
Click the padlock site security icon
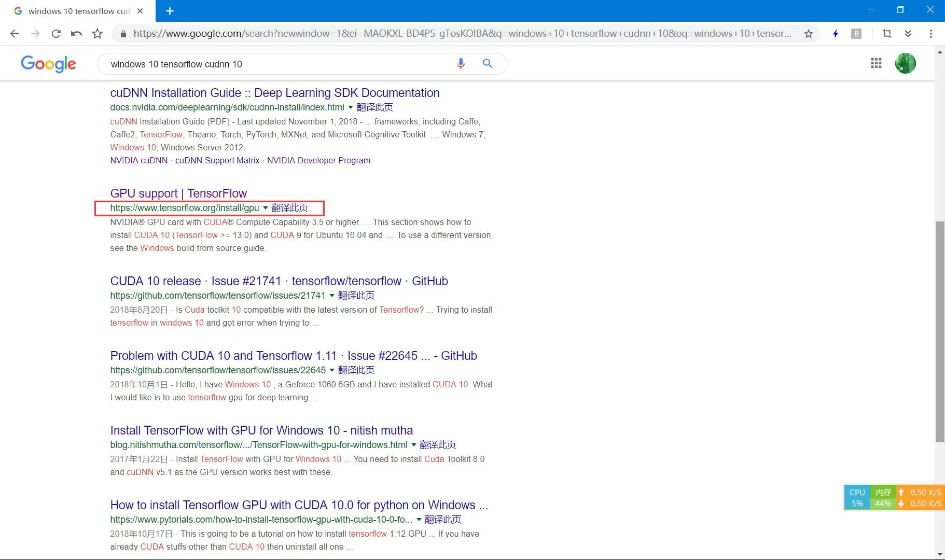click(123, 34)
